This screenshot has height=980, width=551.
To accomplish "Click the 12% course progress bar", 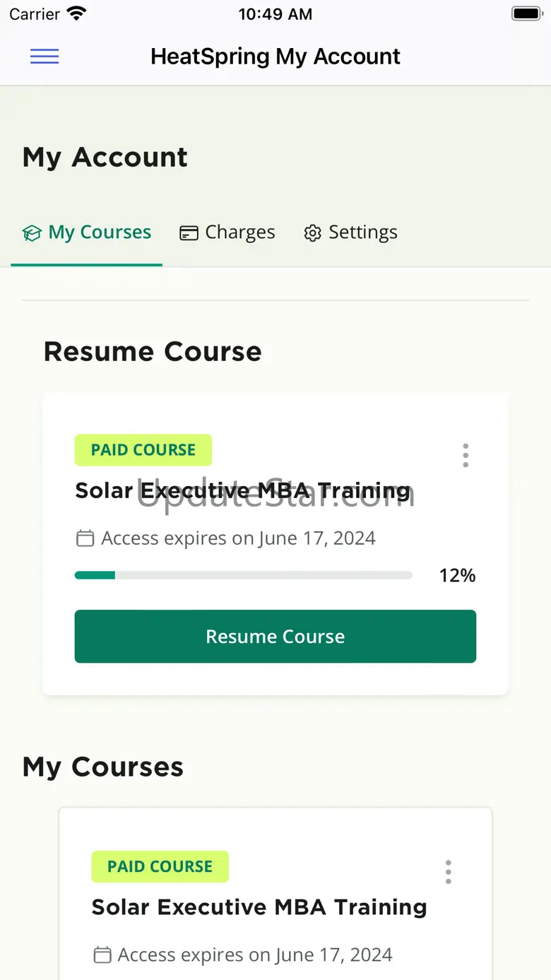I will coord(243,576).
